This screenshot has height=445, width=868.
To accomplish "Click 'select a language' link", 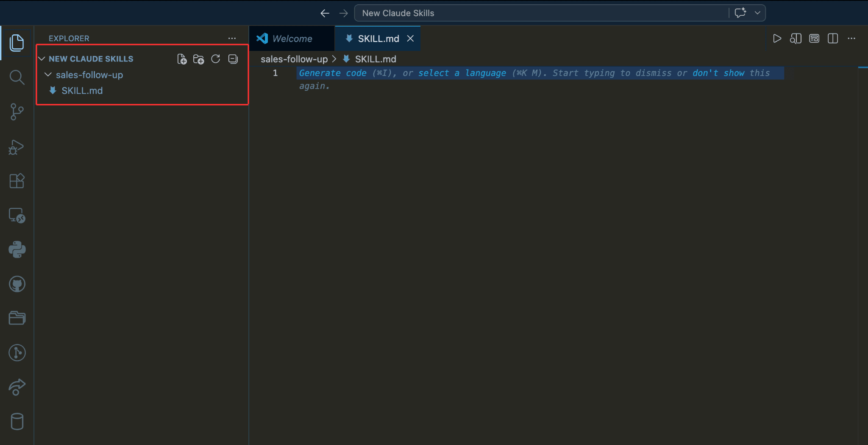I will [x=462, y=73].
